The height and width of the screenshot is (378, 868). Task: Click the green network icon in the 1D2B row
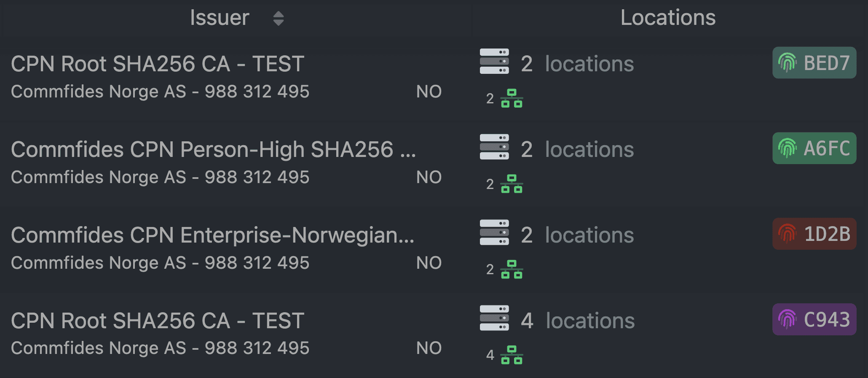(x=512, y=270)
